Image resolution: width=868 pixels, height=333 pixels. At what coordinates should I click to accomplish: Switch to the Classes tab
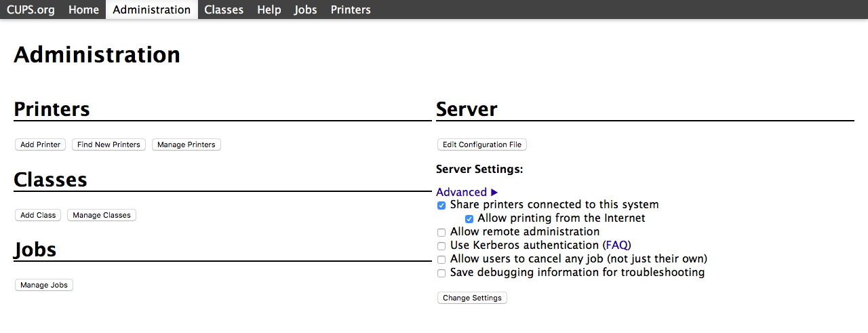(224, 9)
